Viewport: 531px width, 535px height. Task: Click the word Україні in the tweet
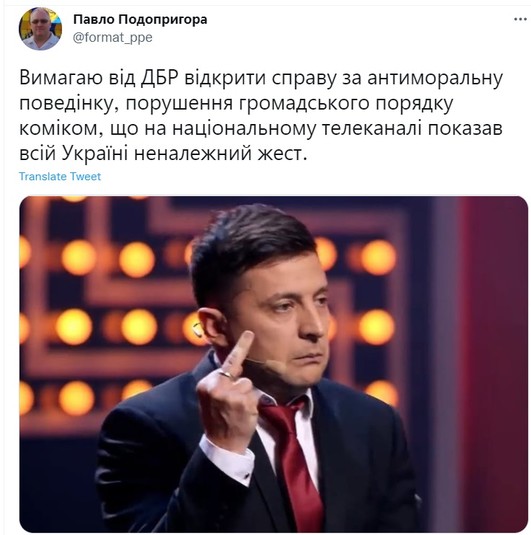click(95, 154)
